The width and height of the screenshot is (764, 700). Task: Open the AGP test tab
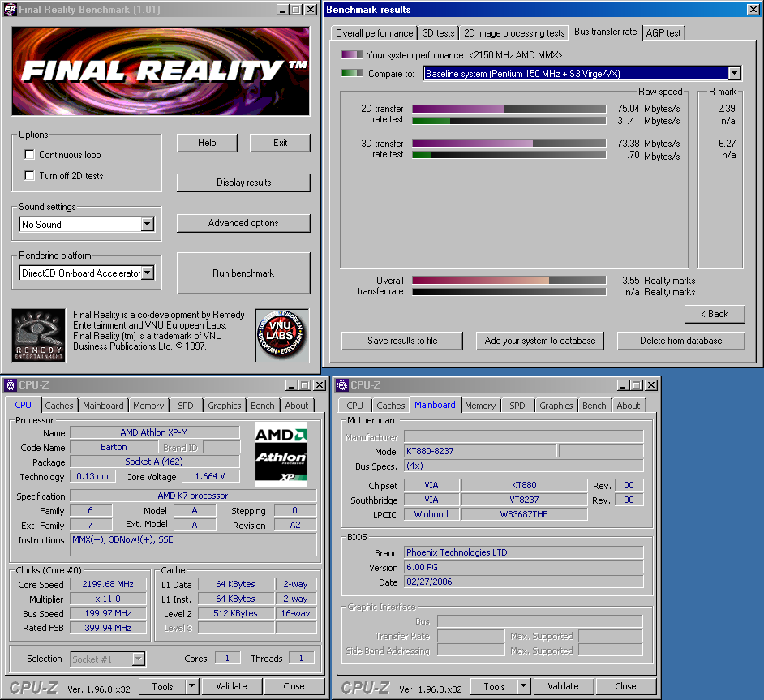(663, 33)
